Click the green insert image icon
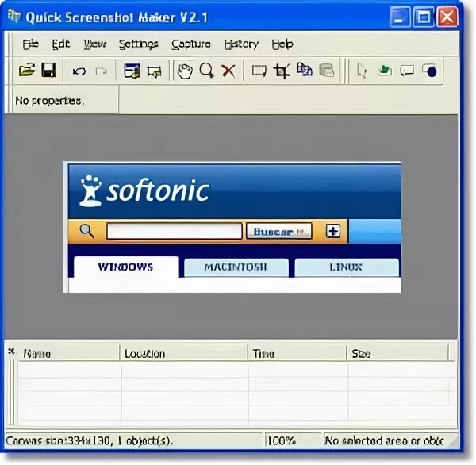Viewport: 476px width, 465px height. pyautogui.click(x=385, y=70)
